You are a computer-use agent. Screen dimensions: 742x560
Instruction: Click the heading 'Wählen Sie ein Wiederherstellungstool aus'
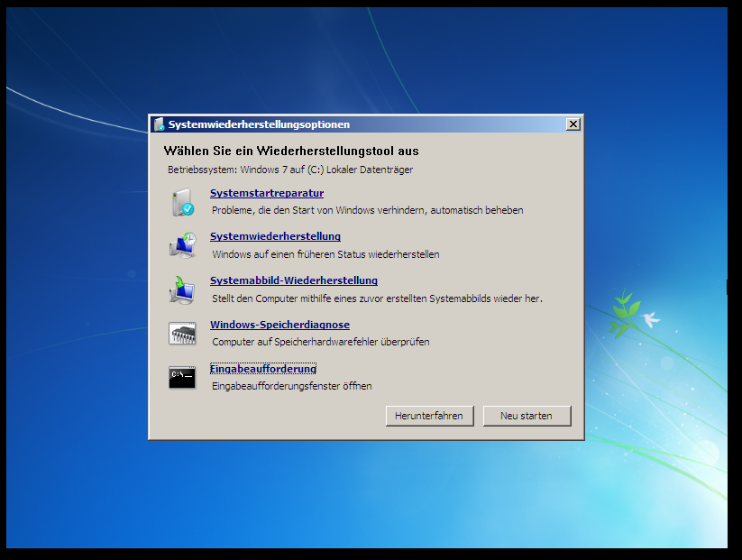291,151
